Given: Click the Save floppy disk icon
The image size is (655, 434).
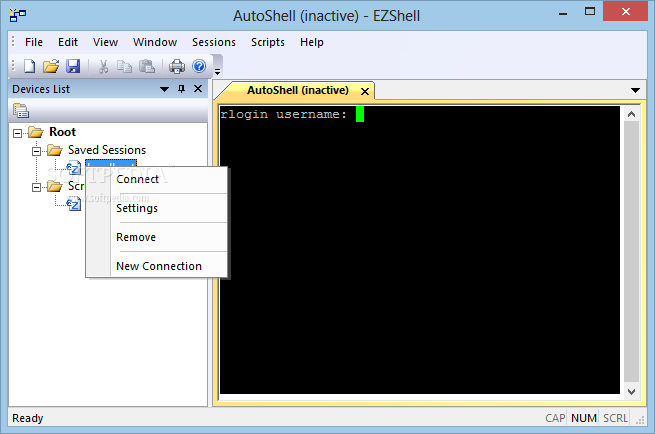Looking at the screenshot, I should pyautogui.click(x=73, y=66).
